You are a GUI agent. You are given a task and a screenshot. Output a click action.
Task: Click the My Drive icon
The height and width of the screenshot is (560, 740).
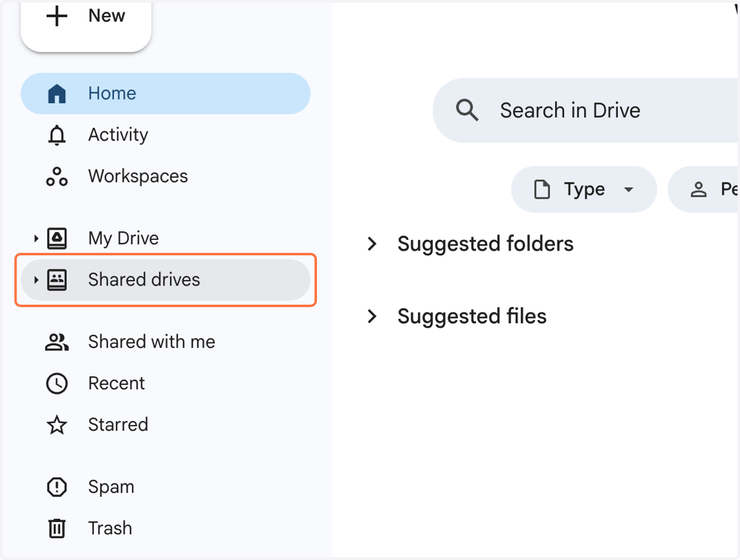click(57, 238)
